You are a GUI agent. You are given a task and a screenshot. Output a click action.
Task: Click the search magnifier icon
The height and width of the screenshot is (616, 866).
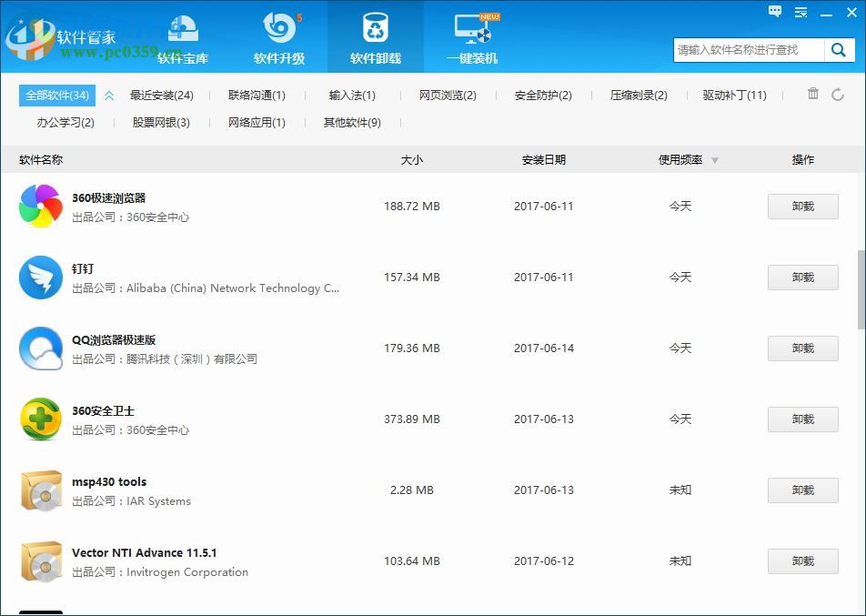pos(839,51)
